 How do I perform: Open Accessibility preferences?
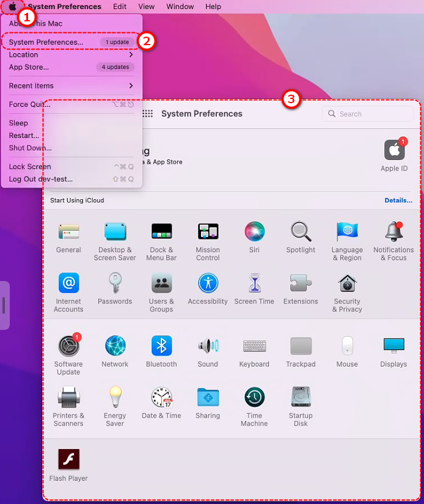[208, 288]
